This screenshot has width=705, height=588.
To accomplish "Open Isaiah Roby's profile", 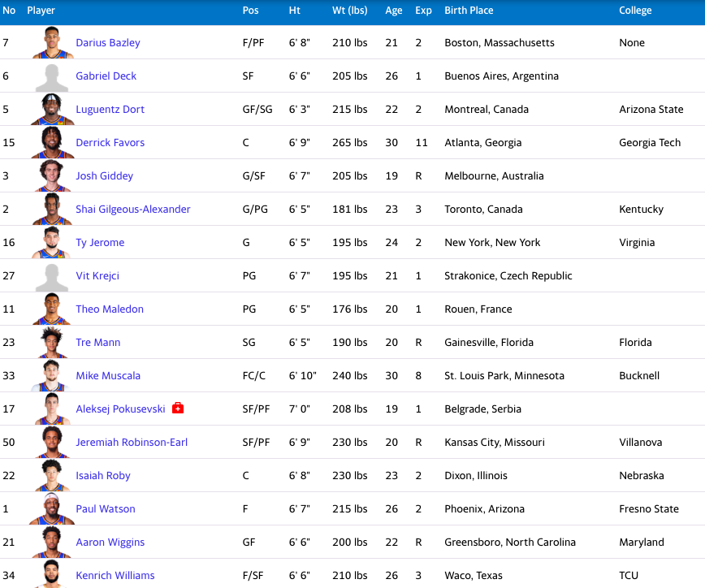I will (x=103, y=475).
